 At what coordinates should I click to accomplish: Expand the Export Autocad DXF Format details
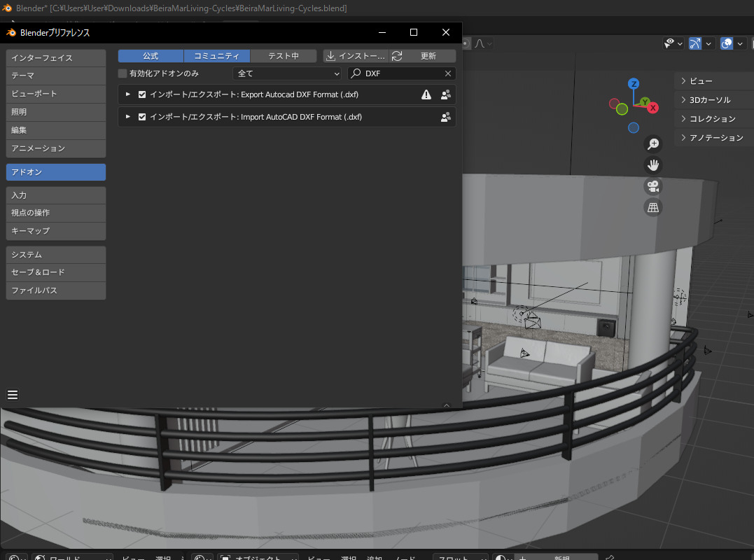tap(128, 94)
